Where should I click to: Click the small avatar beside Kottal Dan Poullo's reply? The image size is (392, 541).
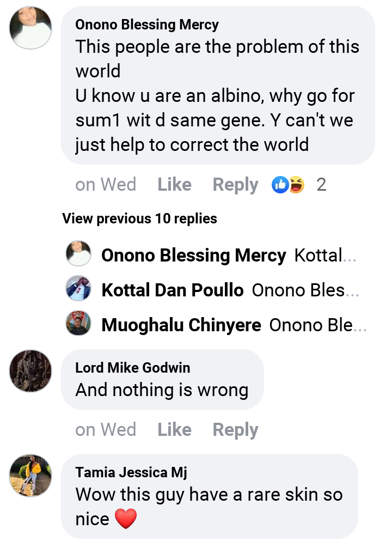[78, 289]
